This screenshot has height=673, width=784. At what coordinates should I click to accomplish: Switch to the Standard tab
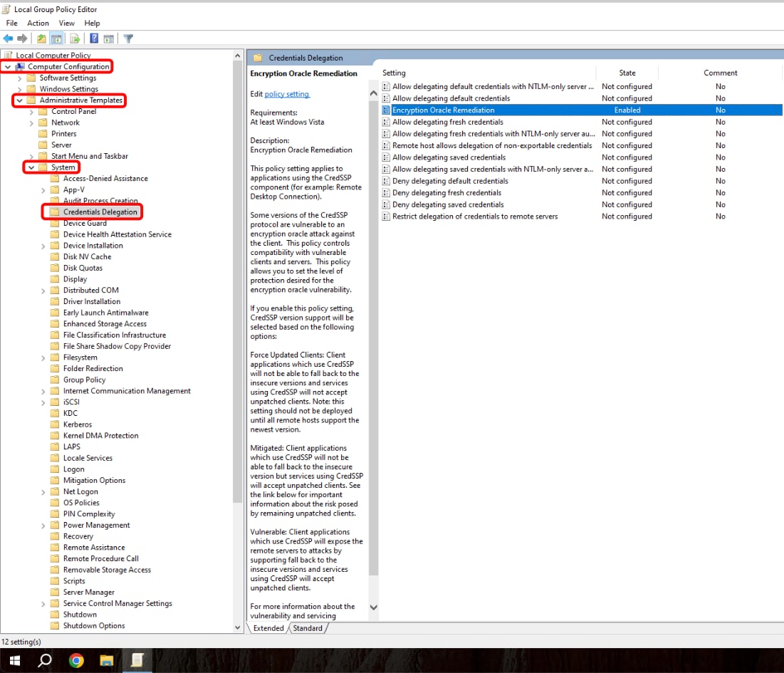click(x=308, y=628)
